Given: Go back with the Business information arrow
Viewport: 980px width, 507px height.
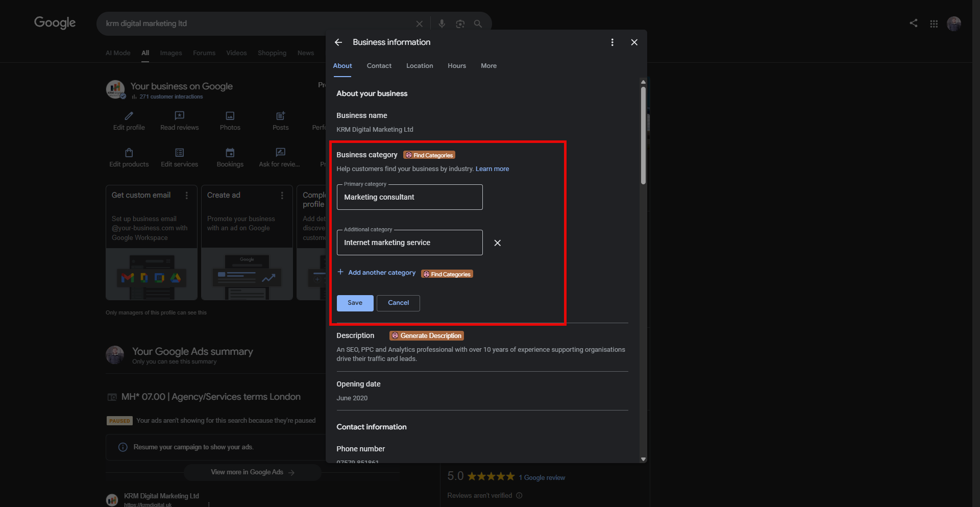Looking at the screenshot, I should click(x=338, y=42).
